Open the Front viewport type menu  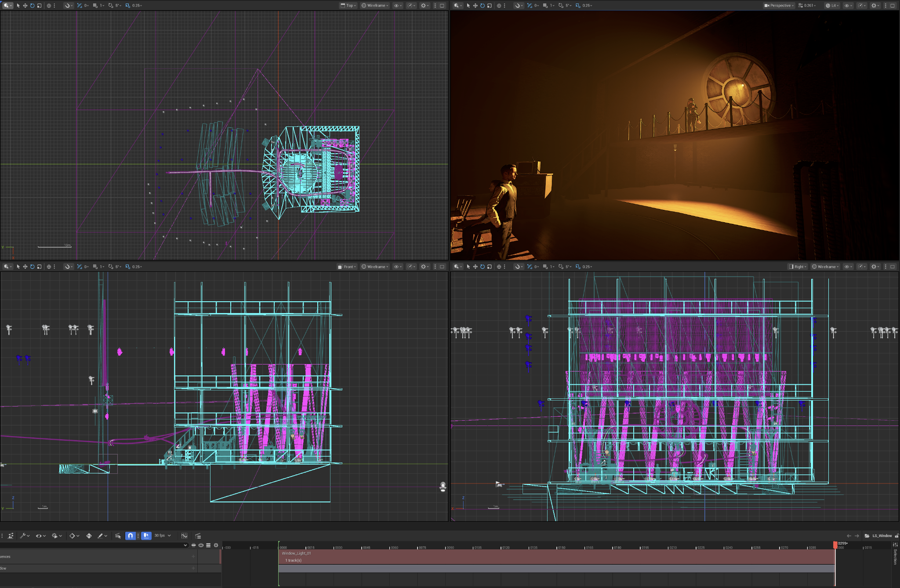tap(347, 267)
